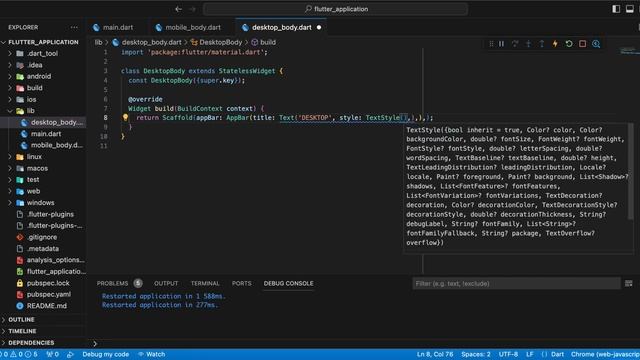Screen dimensions: 640x360
Task: Click the run debug icon in status bar
Action: 70,354
